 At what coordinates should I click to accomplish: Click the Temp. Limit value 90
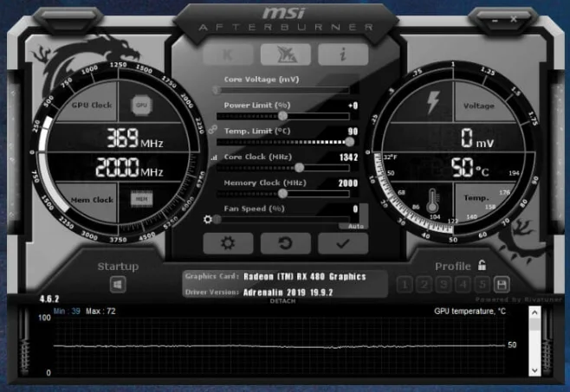tap(353, 132)
